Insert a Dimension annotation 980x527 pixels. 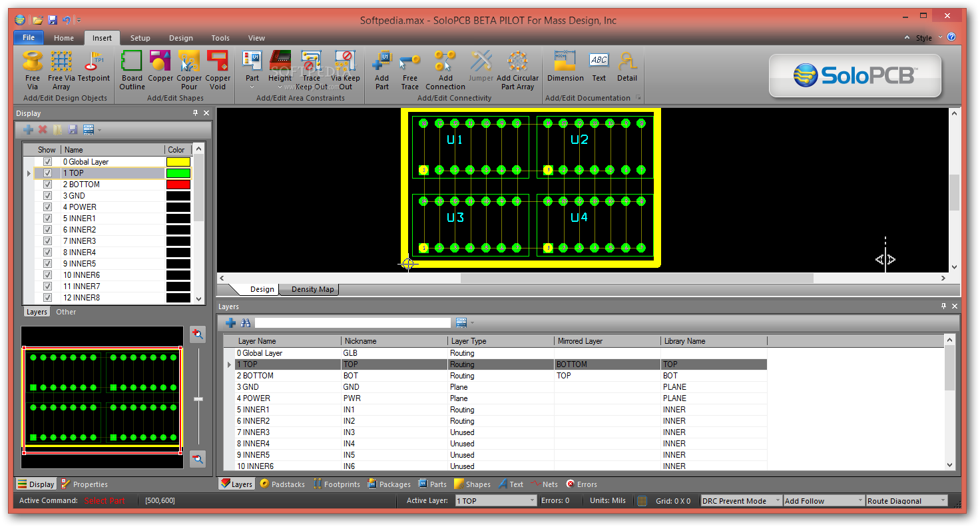tap(565, 65)
